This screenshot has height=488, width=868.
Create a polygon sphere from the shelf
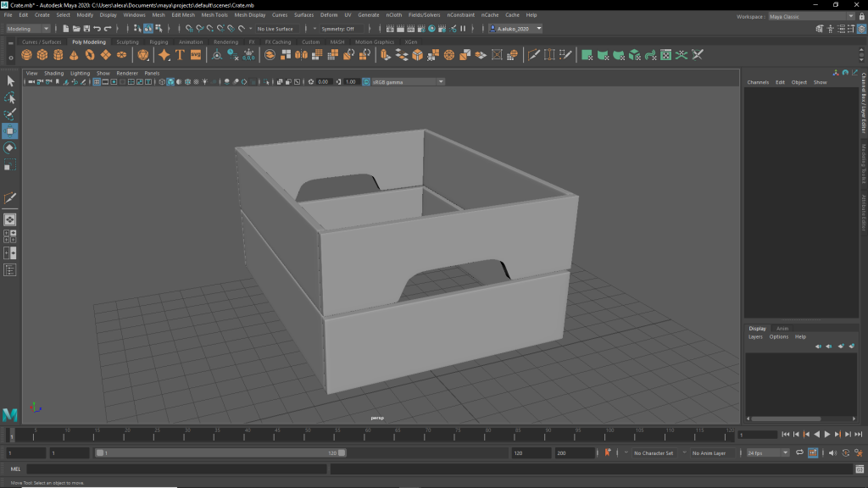(26, 55)
